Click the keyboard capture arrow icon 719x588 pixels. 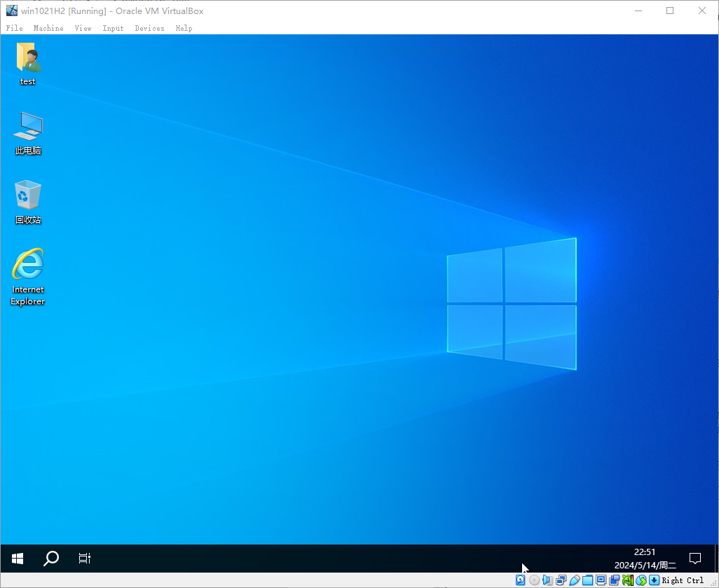coord(654,580)
